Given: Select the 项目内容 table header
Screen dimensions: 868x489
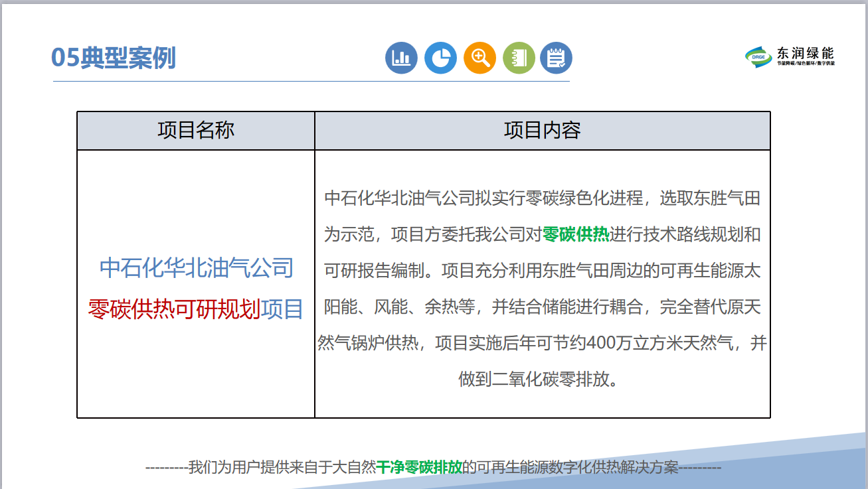Looking at the screenshot, I should coord(542,130).
